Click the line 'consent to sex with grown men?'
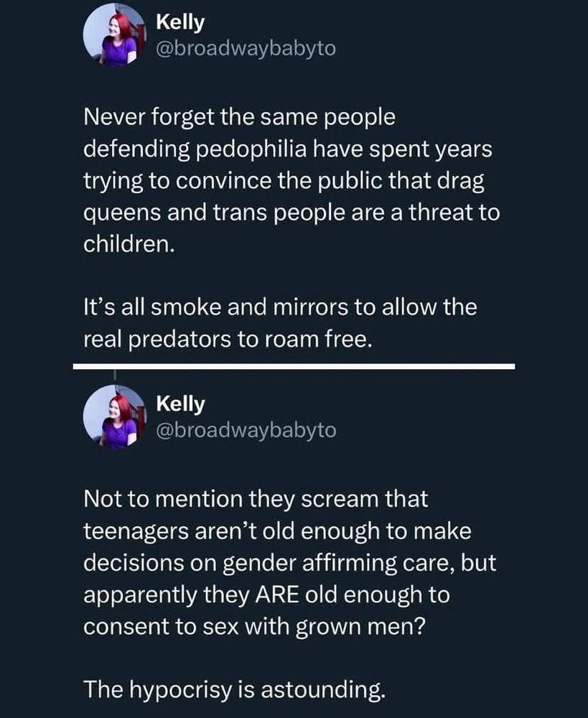This screenshot has height=718, width=588. [x=254, y=626]
